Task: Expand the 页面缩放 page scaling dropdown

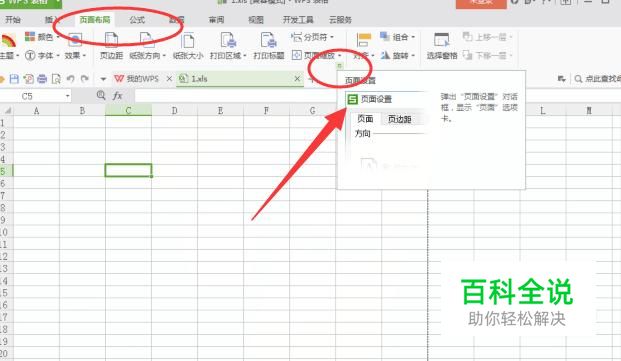Action: pyautogui.click(x=339, y=56)
